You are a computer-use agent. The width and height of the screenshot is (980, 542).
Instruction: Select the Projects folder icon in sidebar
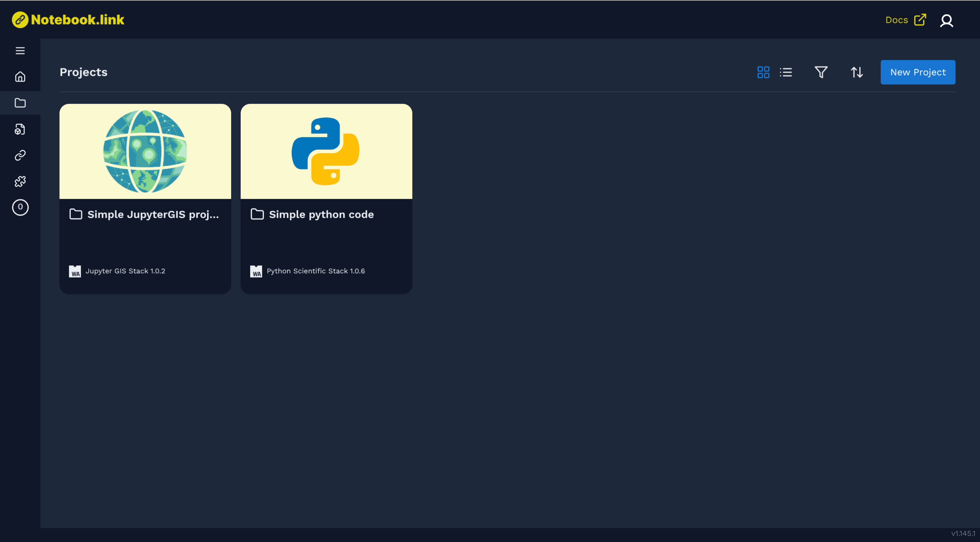click(20, 103)
